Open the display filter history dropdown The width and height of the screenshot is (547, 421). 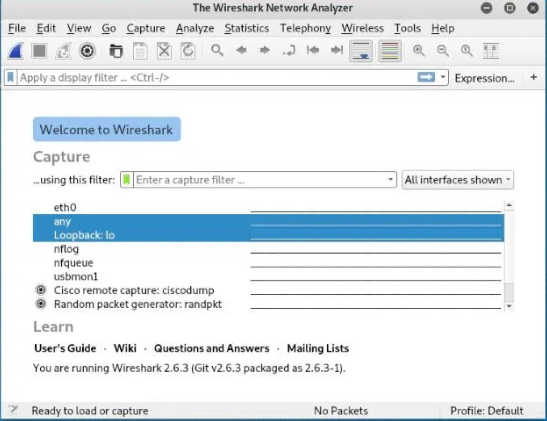443,77
